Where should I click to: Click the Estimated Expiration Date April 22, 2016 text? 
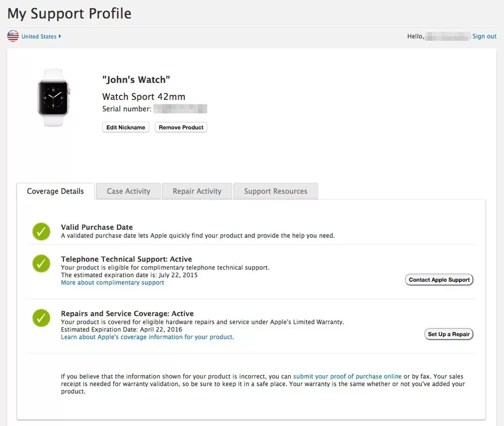click(121, 330)
